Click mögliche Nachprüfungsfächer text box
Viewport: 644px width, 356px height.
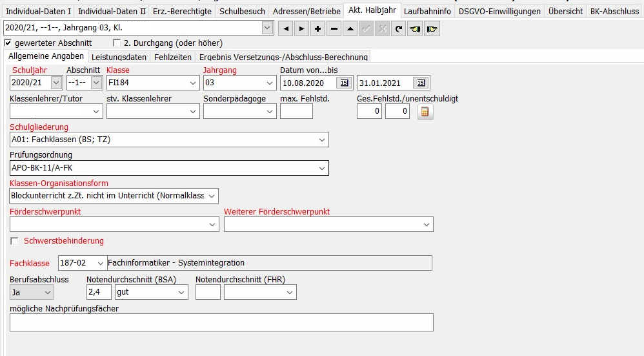(221, 322)
